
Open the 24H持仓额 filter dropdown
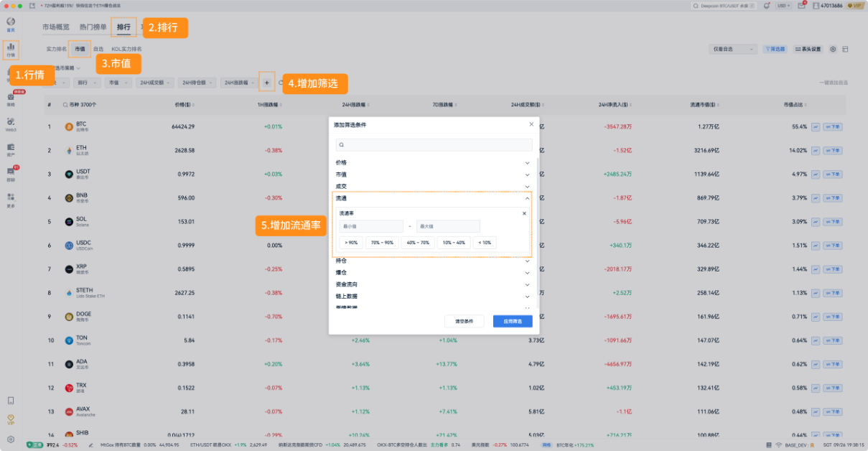pyautogui.click(x=197, y=83)
